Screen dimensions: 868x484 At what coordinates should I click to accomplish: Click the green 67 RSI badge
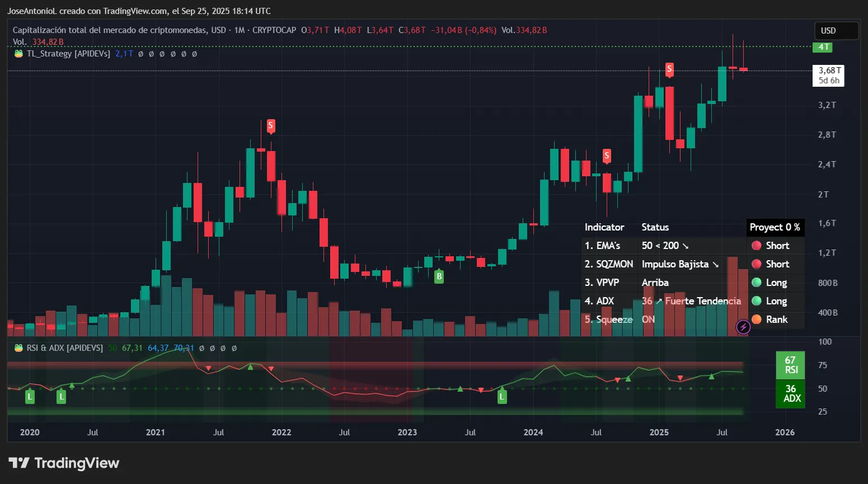point(790,365)
